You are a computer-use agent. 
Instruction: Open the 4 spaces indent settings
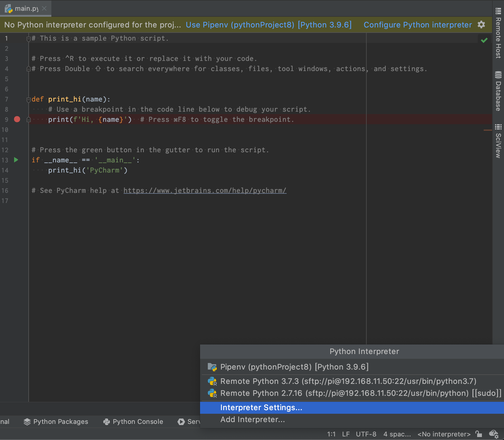click(397, 434)
